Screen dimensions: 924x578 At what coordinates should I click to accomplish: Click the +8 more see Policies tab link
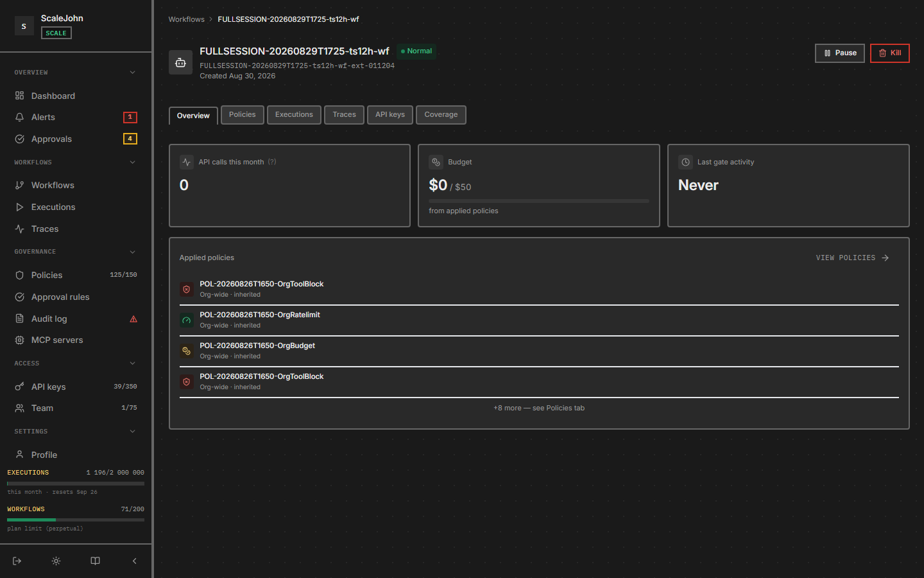(x=539, y=408)
